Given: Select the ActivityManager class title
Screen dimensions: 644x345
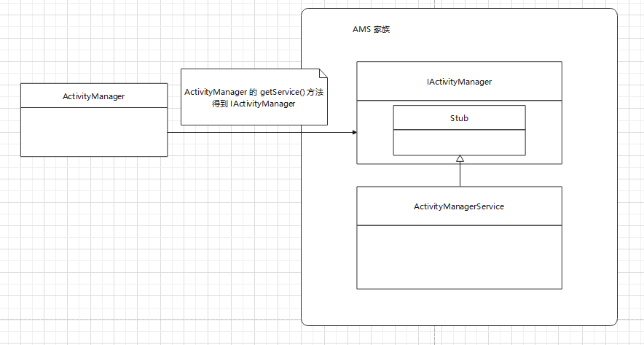Looking at the screenshot, I should pos(94,96).
